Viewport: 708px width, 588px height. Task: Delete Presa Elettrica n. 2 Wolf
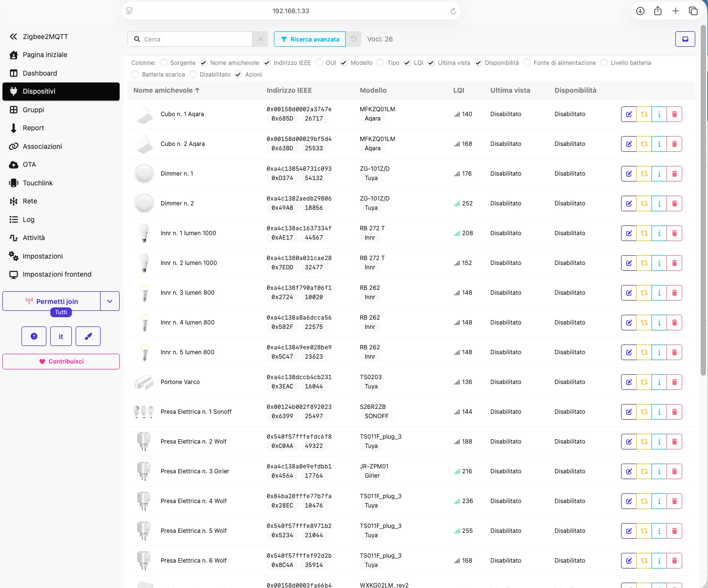point(674,442)
